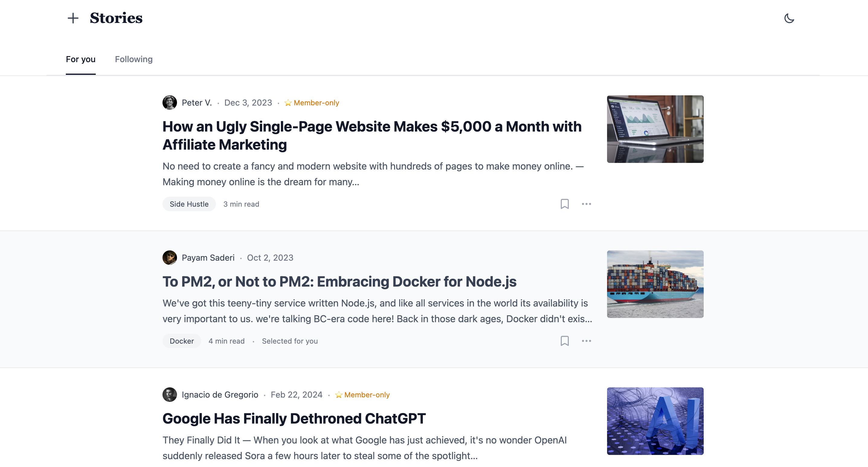The image size is (868, 467).
Task: Click the laptop dashboard thumbnail
Action: [655, 129]
